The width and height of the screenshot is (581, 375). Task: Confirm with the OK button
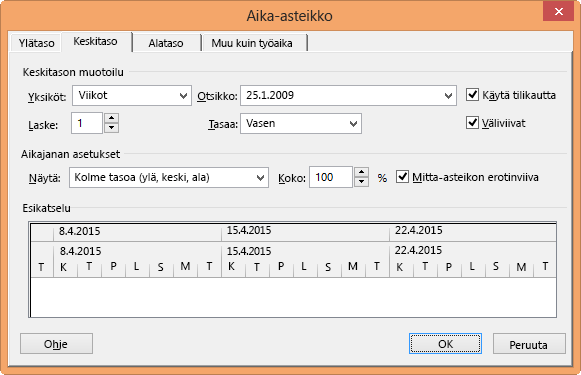click(x=445, y=344)
